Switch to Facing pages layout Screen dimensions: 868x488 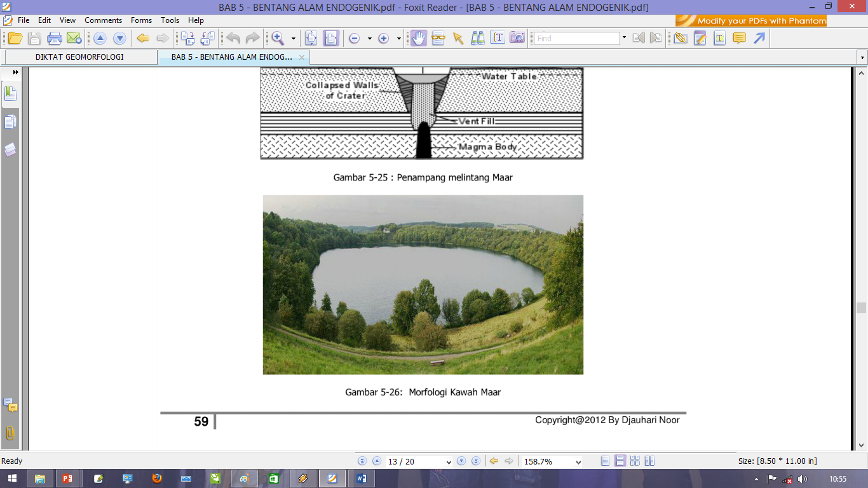649,461
